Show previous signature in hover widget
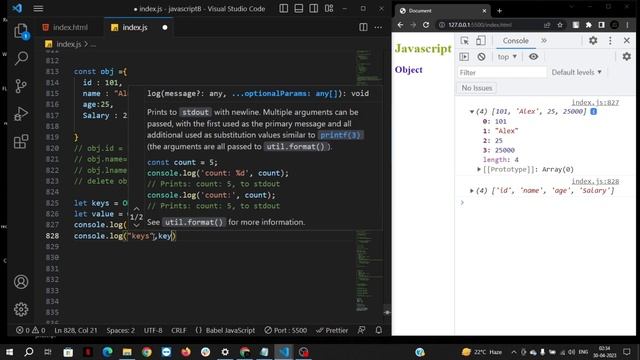The height and width of the screenshot is (360, 640). point(137,209)
